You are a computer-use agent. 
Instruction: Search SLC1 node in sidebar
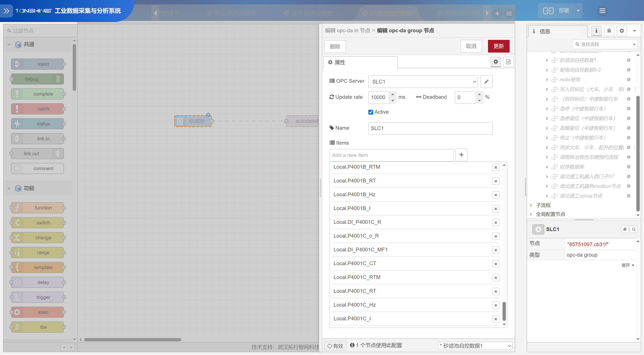pos(634,229)
